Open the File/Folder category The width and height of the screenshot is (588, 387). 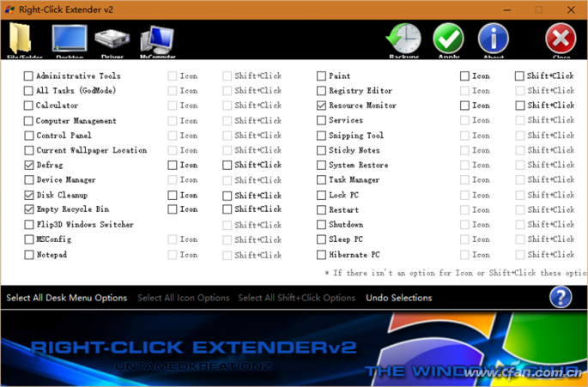(20, 39)
